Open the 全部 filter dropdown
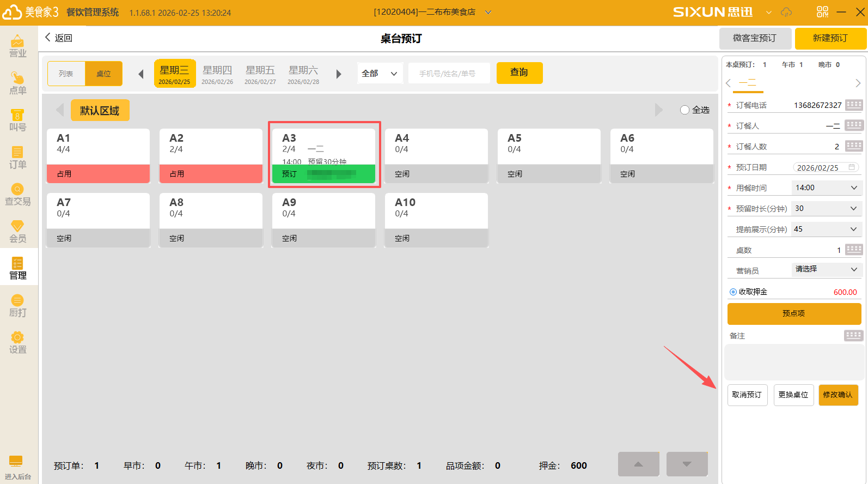868x484 pixels. (380, 74)
